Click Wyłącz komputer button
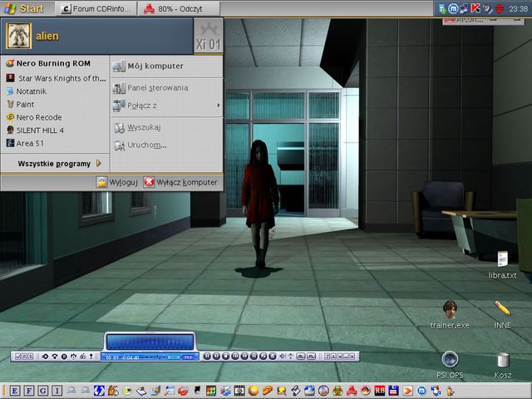This screenshot has width=532, height=399. pyautogui.click(x=180, y=182)
